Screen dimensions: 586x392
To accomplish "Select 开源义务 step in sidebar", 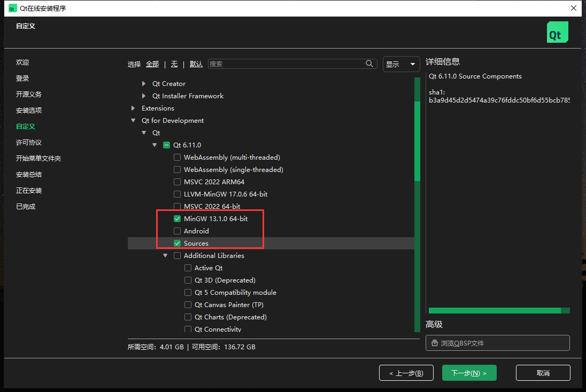I will point(29,95).
